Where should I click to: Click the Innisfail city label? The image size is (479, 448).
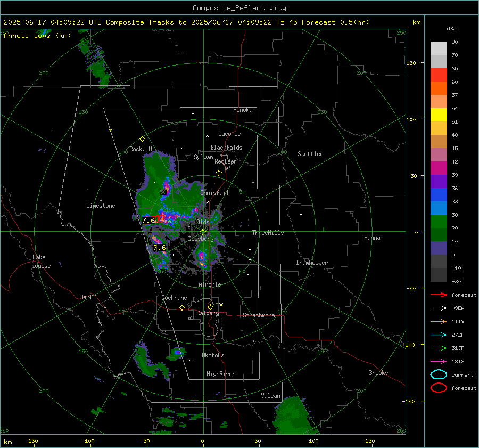tap(214, 193)
